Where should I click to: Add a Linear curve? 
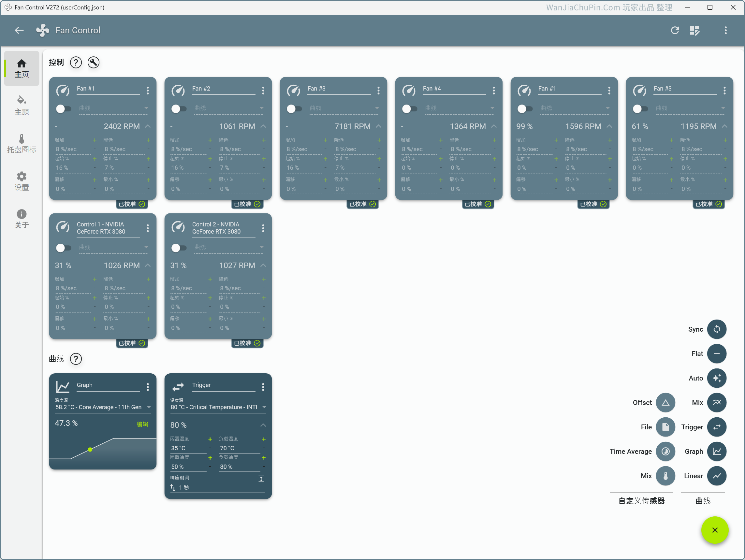[716, 476]
